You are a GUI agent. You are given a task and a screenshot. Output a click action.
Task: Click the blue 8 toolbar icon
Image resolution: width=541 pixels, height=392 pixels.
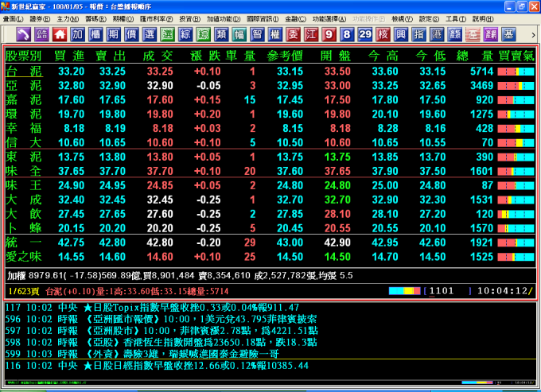[x=347, y=34]
